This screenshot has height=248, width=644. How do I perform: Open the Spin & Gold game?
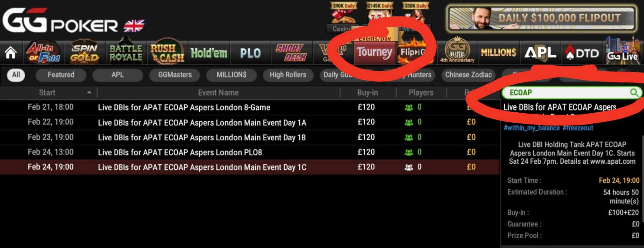pos(84,53)
